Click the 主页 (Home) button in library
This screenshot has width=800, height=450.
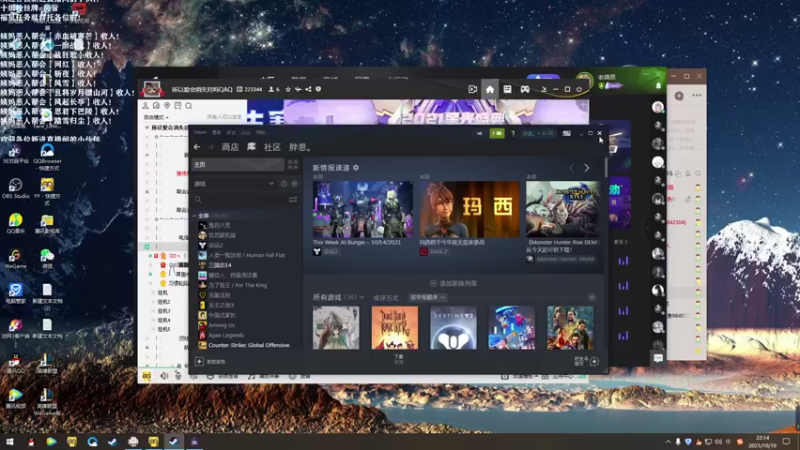click(238, 164)
